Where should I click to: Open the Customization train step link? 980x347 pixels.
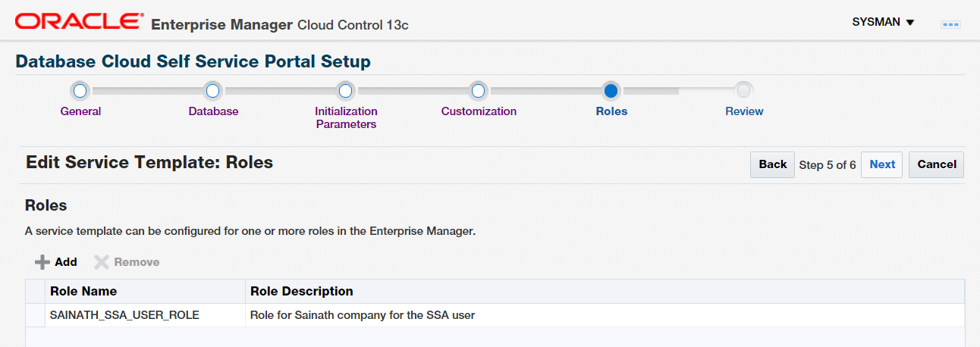click(x=479, y=111)
